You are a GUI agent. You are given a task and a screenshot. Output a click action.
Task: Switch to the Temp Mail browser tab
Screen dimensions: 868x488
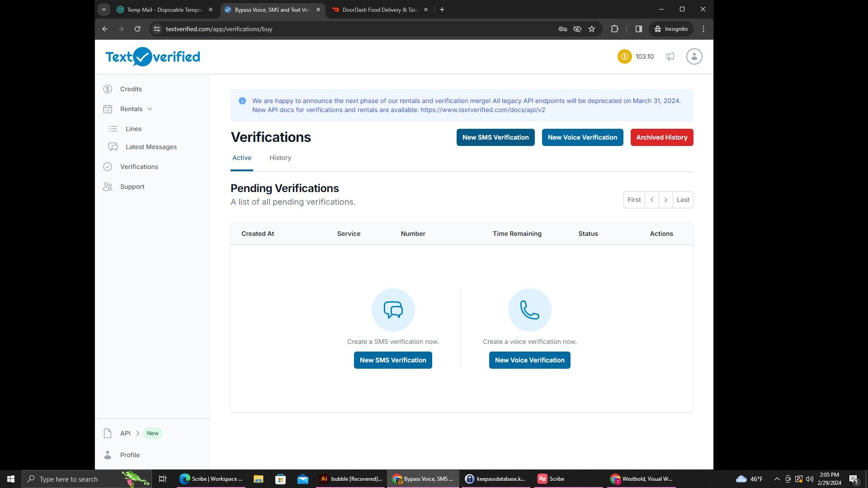pyautogui.click(x=164, y=9)
